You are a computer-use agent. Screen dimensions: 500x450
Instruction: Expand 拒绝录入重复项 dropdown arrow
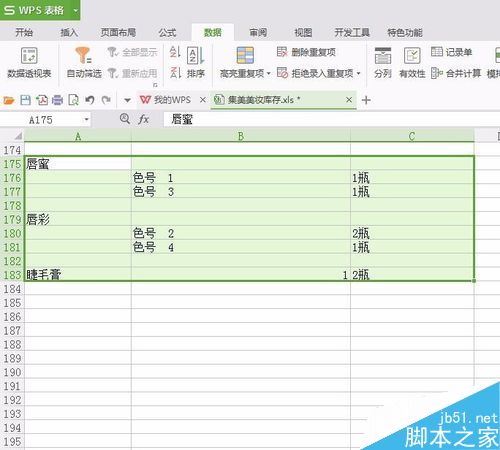point(359,73)
